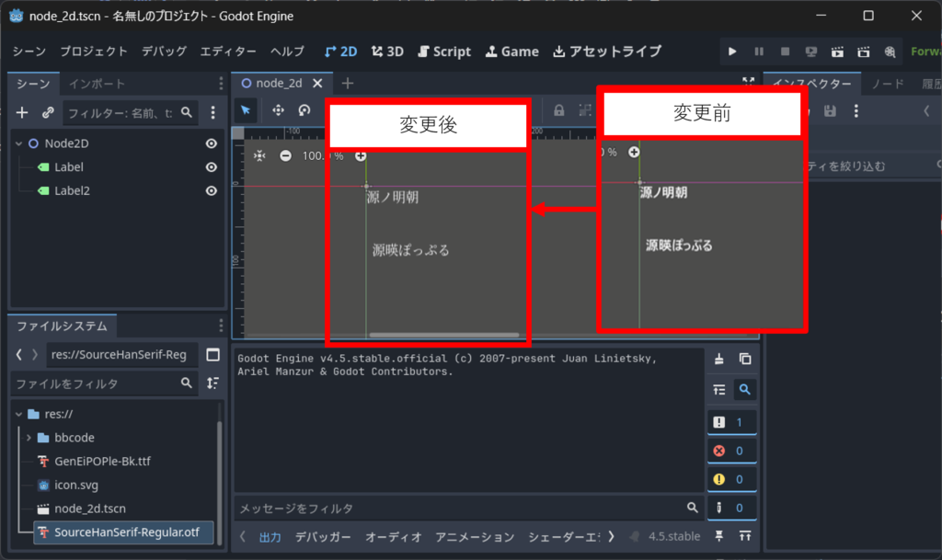Center the view with the viewport center icon
Screen dimensions: 942x560
(259, 155)
